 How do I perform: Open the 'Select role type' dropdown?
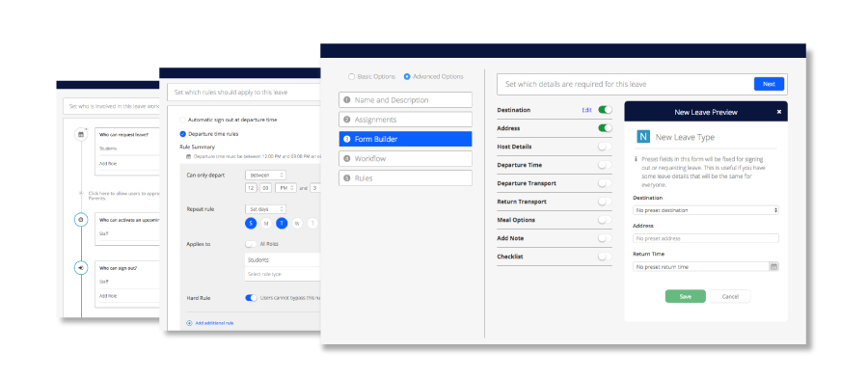pos(283,274)
